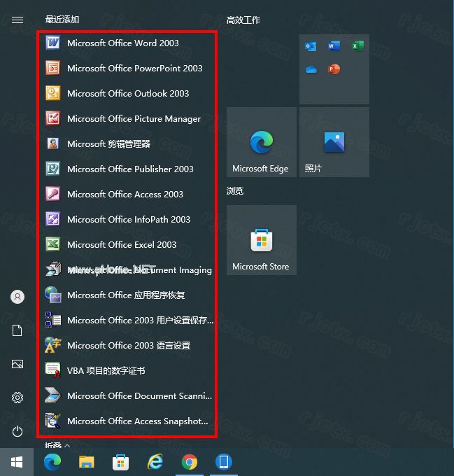
Task: Open the Documents sidebar icon
Action: click(17, 330)
